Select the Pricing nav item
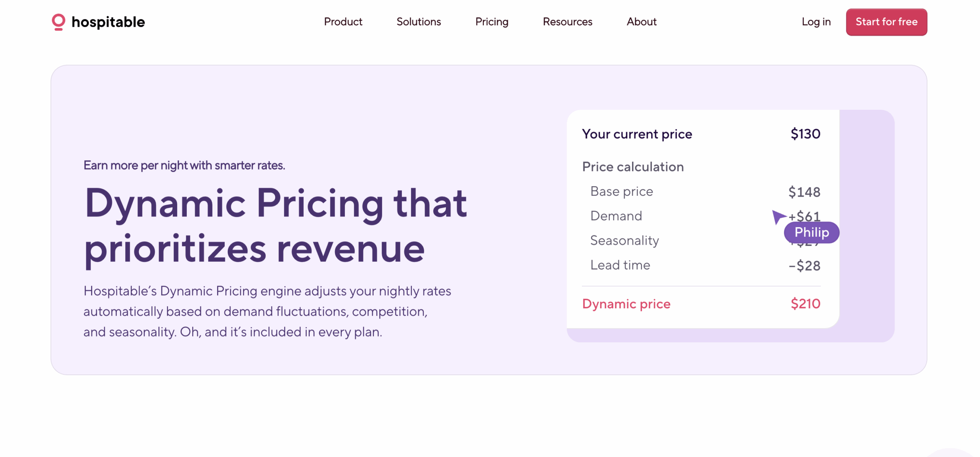 coord(492,22)
